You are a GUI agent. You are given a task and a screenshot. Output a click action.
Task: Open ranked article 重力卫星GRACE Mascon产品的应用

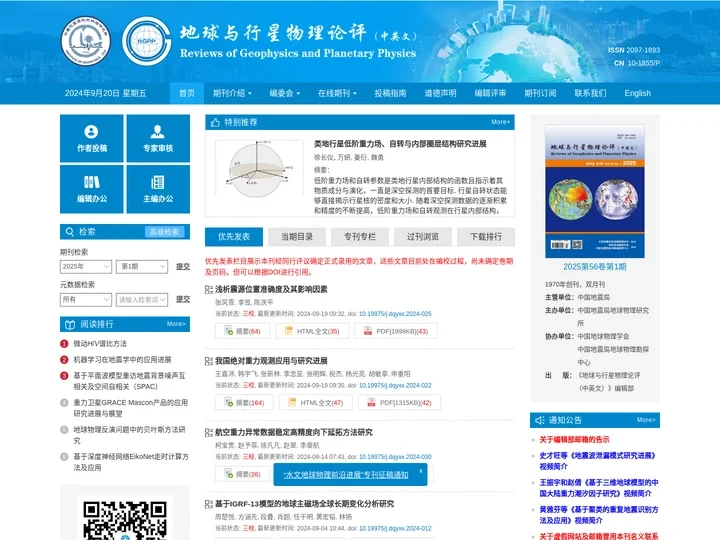(x=130, y=408)
